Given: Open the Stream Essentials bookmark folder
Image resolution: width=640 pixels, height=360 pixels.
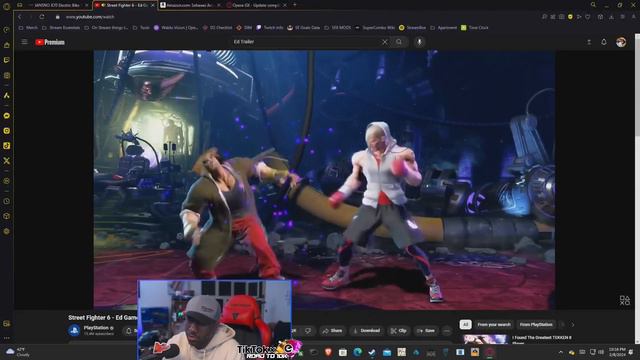Looking at the screenshot, I should (61, 28).
